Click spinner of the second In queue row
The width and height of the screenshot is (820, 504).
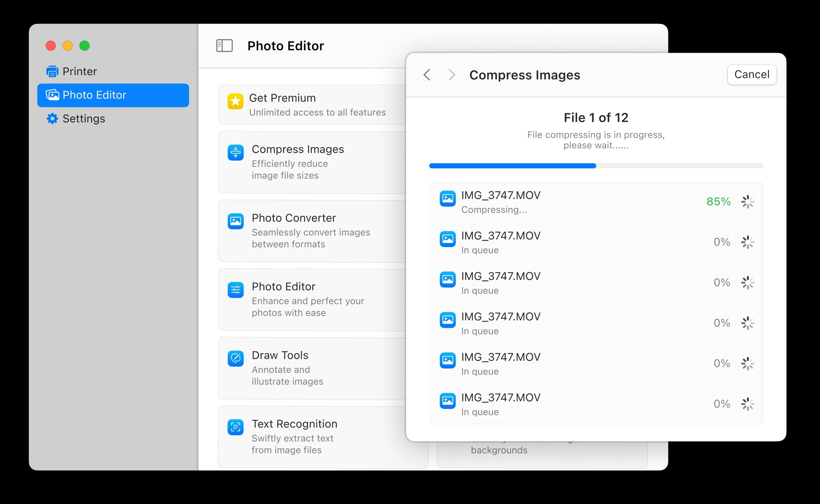tap(747, 283)
